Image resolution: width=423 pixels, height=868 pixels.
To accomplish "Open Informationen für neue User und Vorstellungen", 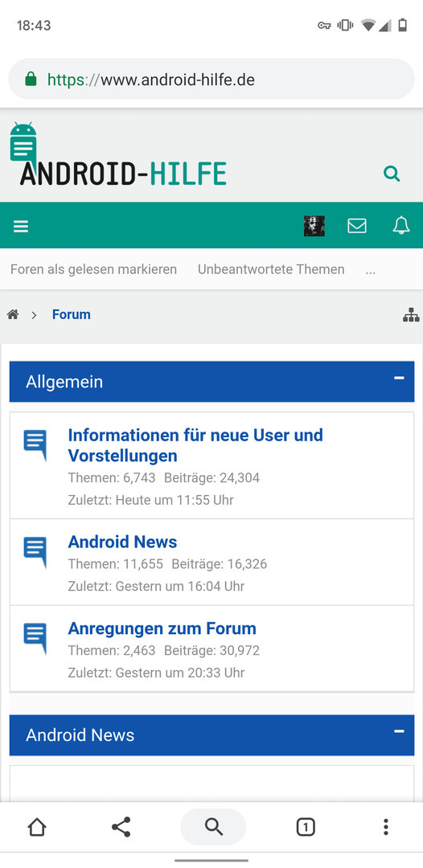I will 195,445.
